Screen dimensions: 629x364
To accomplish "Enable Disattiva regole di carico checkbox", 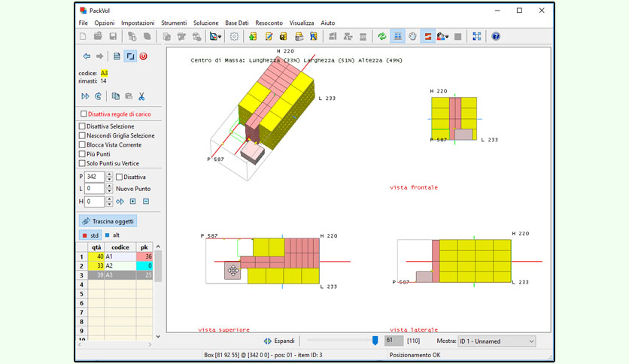I will (x=84, y=114).
